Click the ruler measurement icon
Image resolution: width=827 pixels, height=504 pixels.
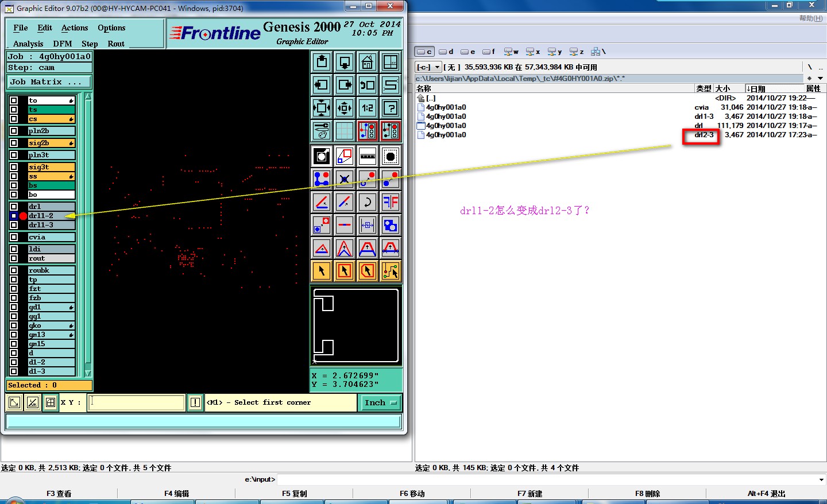click(x=368, y=156)
